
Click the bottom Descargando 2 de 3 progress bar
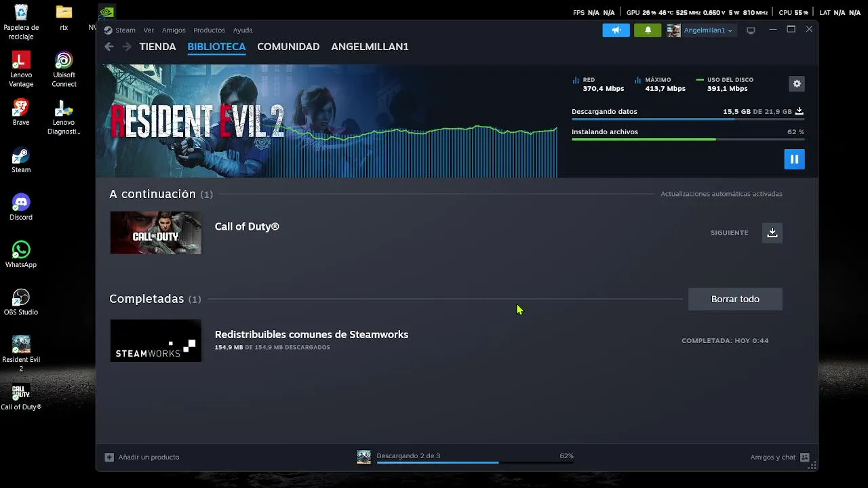(475, 462)
